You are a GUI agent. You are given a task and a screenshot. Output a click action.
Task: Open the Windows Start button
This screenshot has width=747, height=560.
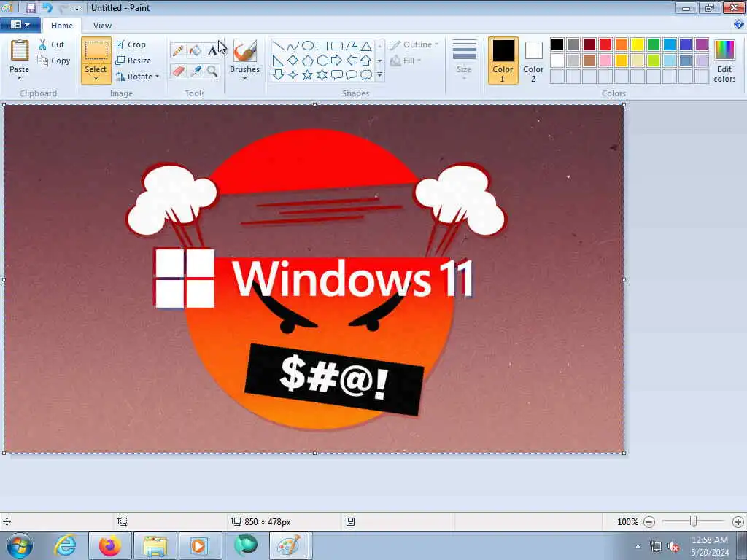(x=19, y=545)
